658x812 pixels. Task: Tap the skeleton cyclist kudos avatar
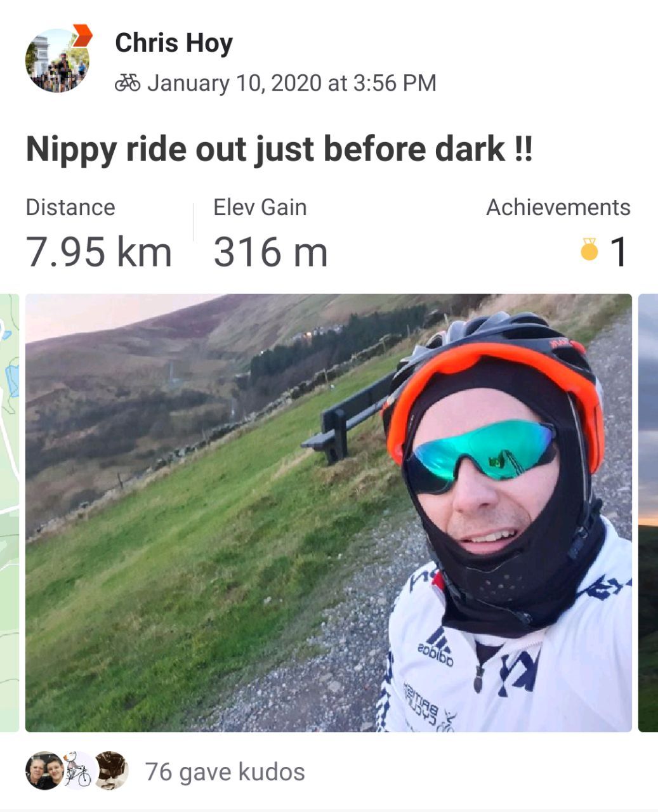[x=78, y=771]
